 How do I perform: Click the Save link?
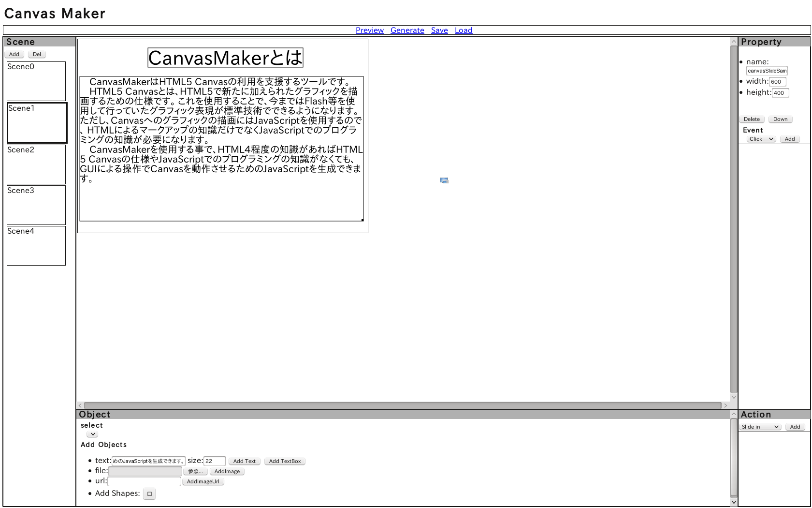pyautogui.click(x=439, y=30)
